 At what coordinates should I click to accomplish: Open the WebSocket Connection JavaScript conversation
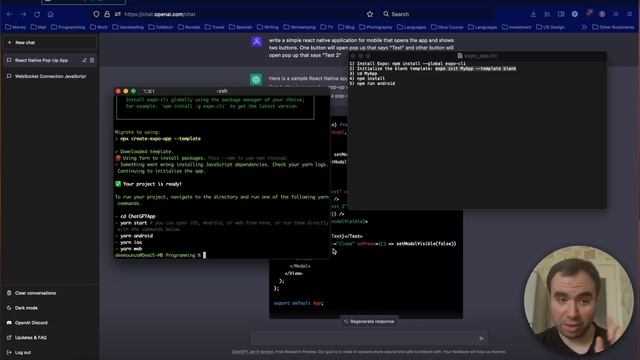click(50, 76)
